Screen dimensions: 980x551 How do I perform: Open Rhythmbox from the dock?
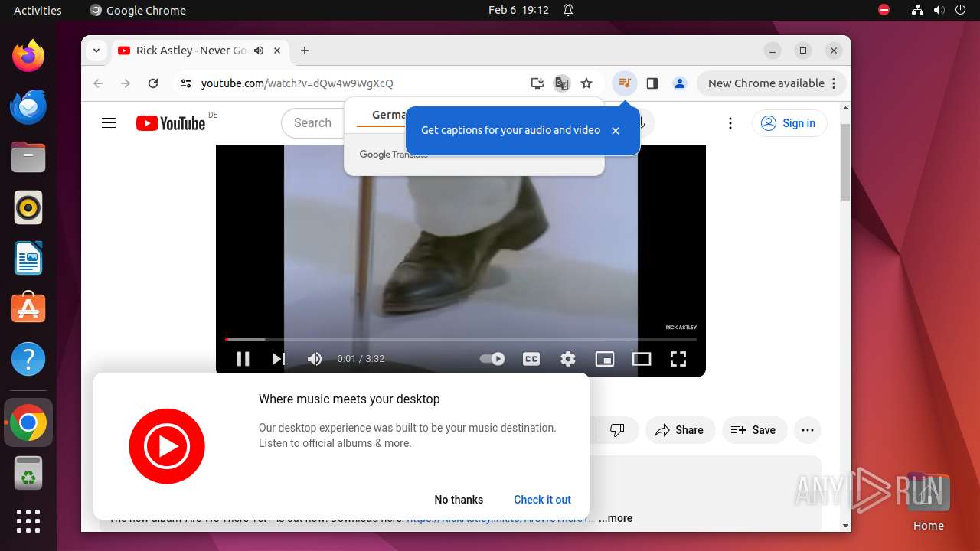coord(28,207)
